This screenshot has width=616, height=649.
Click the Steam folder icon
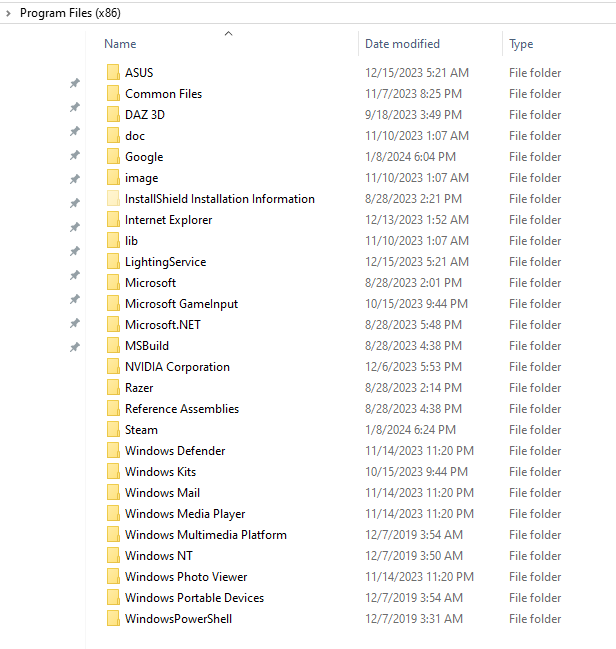click(113, 429)
